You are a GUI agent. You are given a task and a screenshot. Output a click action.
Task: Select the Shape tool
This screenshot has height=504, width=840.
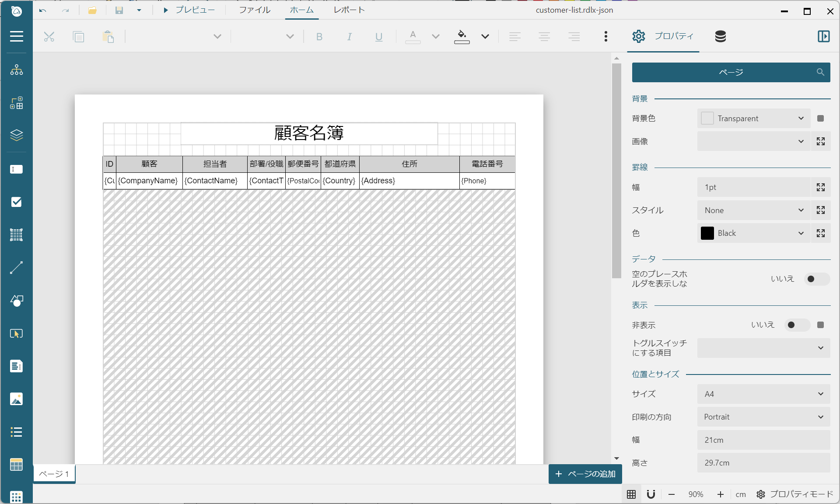(16, 301)
